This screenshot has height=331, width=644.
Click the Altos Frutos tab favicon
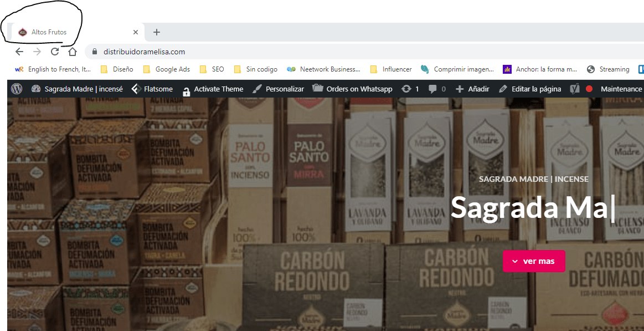coord(23,32)
